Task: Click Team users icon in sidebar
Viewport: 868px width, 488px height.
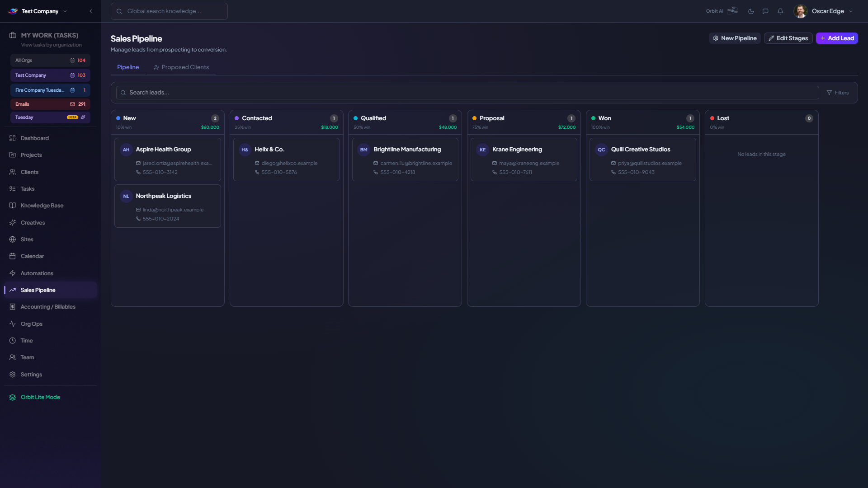Action: click(13, 357)
